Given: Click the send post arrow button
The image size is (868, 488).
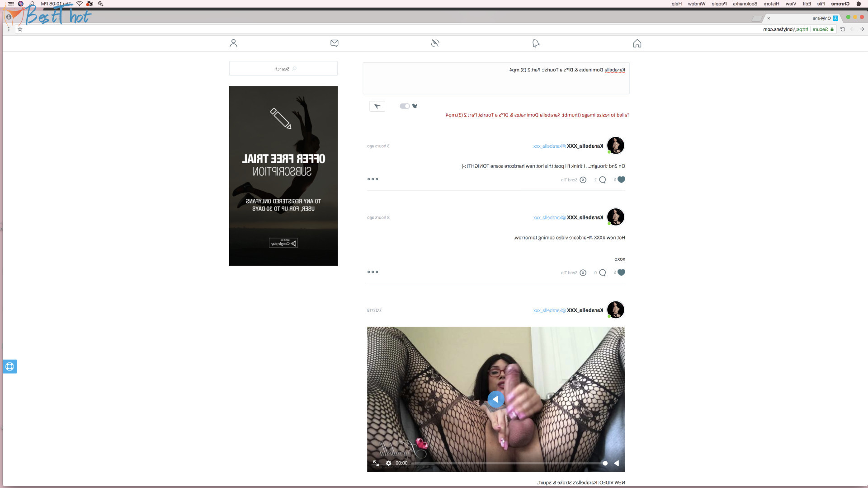Looking at the screenshot, I should coord(377,106).
